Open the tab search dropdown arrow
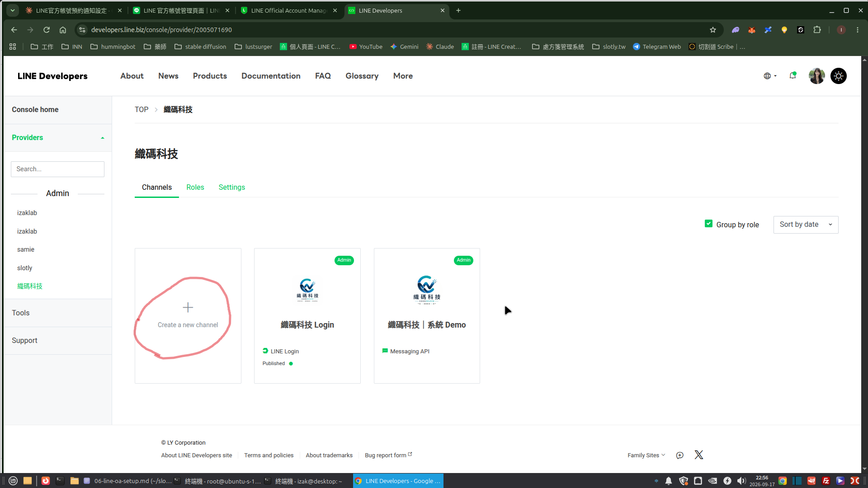The image size is (868, 488). pos(13,10)
